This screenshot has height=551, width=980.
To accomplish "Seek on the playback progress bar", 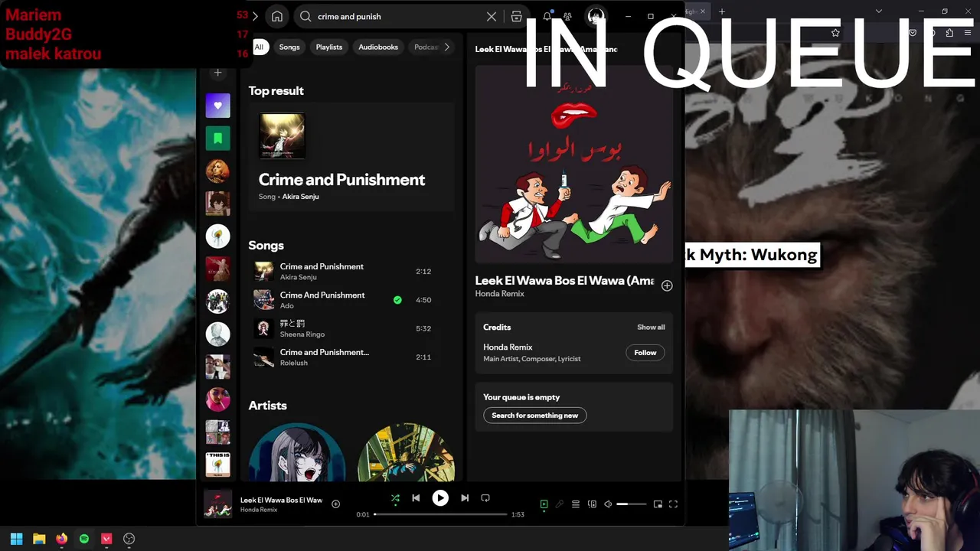I will click(x=440, y=514).
